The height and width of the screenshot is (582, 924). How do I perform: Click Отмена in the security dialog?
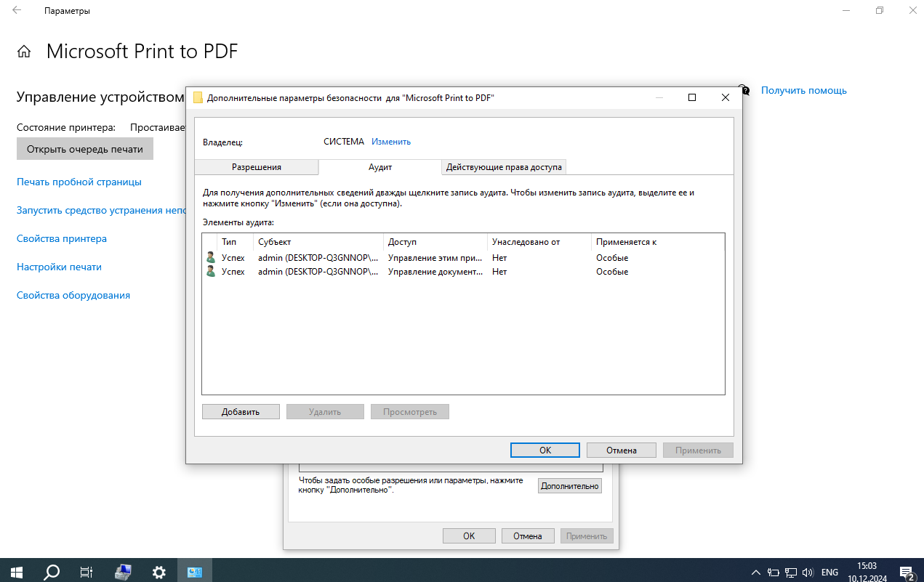tap(622, 450)
